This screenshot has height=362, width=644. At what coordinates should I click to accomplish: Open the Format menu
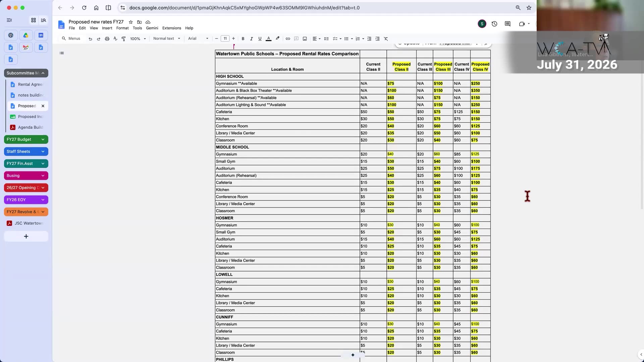click(x=122, y=28)
